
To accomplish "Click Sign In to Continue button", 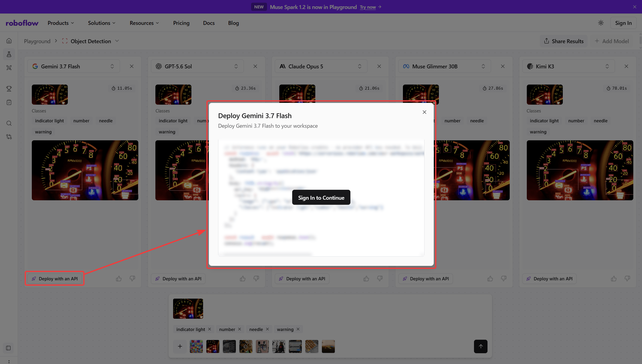I will coord(321,198).
